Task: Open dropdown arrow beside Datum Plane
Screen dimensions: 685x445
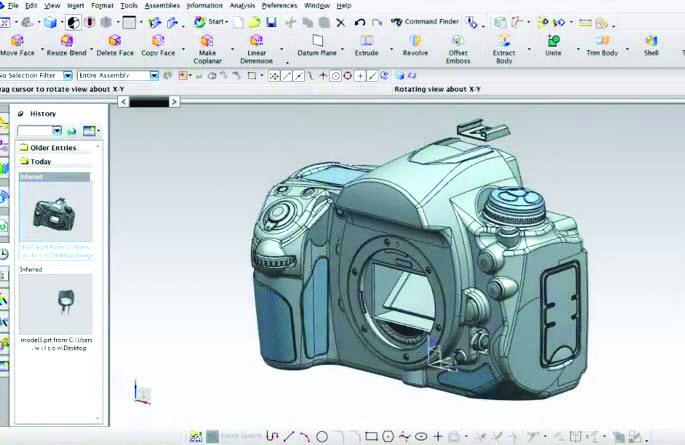Action: (342, 49)
